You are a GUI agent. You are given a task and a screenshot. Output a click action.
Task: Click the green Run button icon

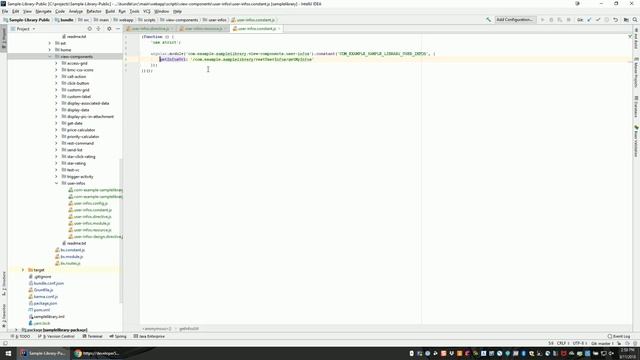[542, 20]
